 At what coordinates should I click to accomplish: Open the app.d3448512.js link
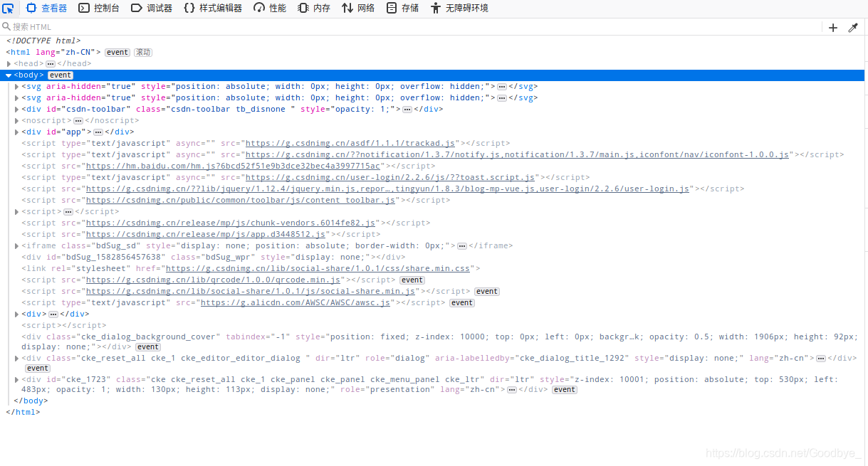(x=206, y=235)
